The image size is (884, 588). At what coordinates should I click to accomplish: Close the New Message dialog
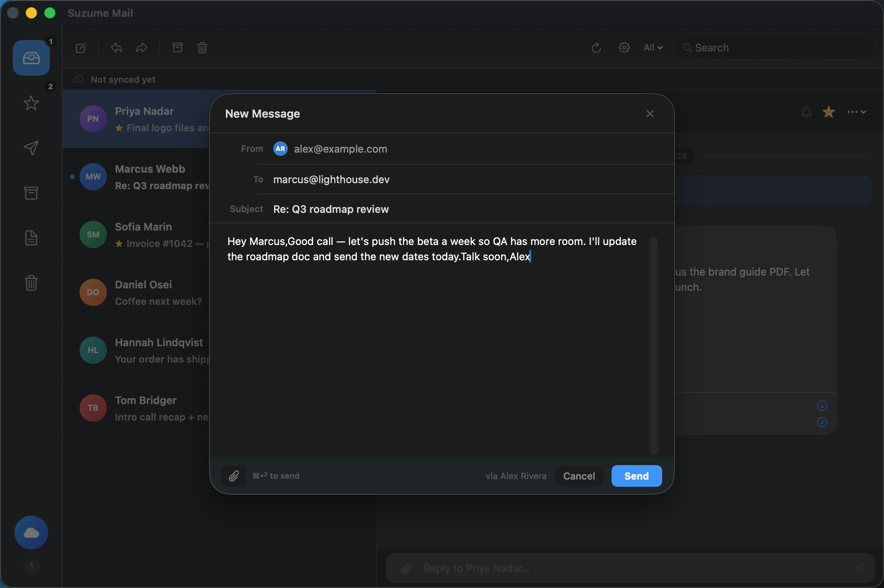pos(650,114)
